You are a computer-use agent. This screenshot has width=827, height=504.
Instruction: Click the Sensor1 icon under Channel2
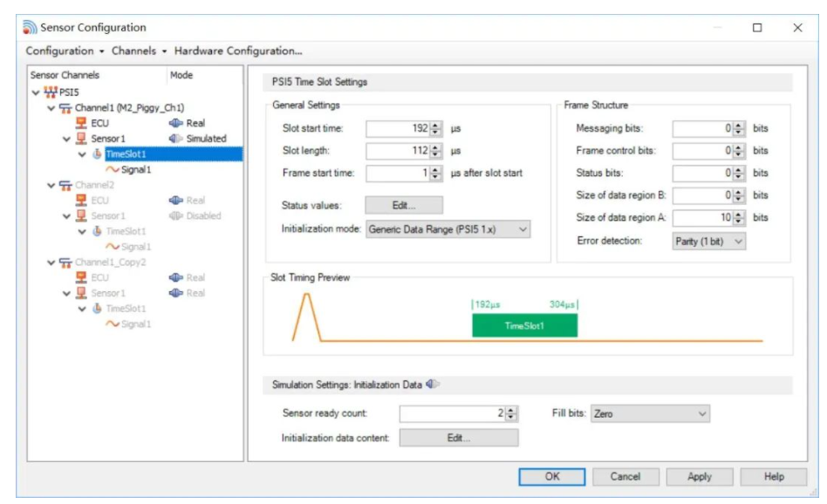81,215
